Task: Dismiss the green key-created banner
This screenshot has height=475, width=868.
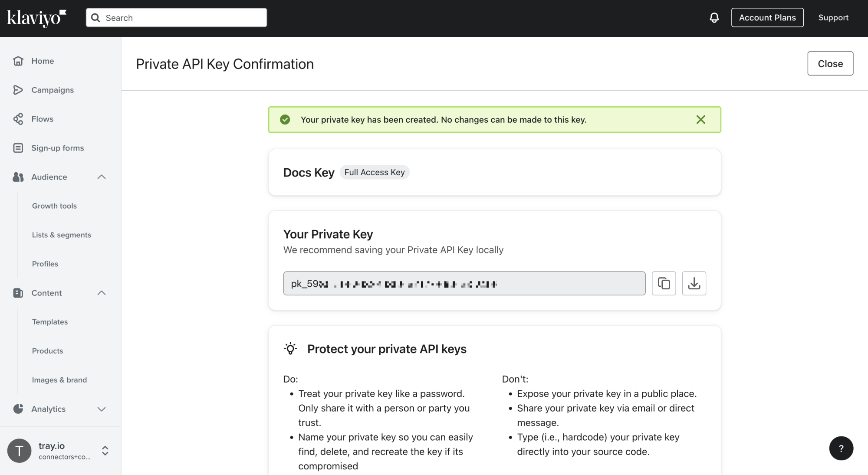Action: (x=700, y=120)
